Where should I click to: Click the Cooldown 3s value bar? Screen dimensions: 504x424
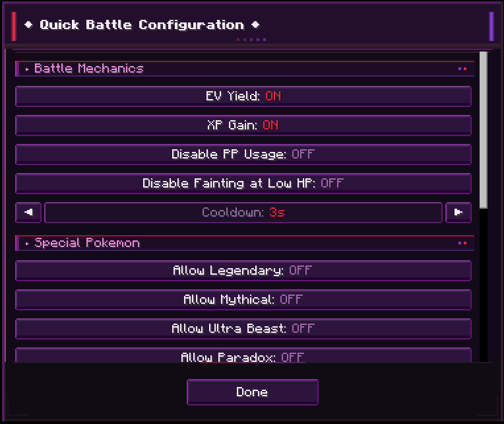243,212
